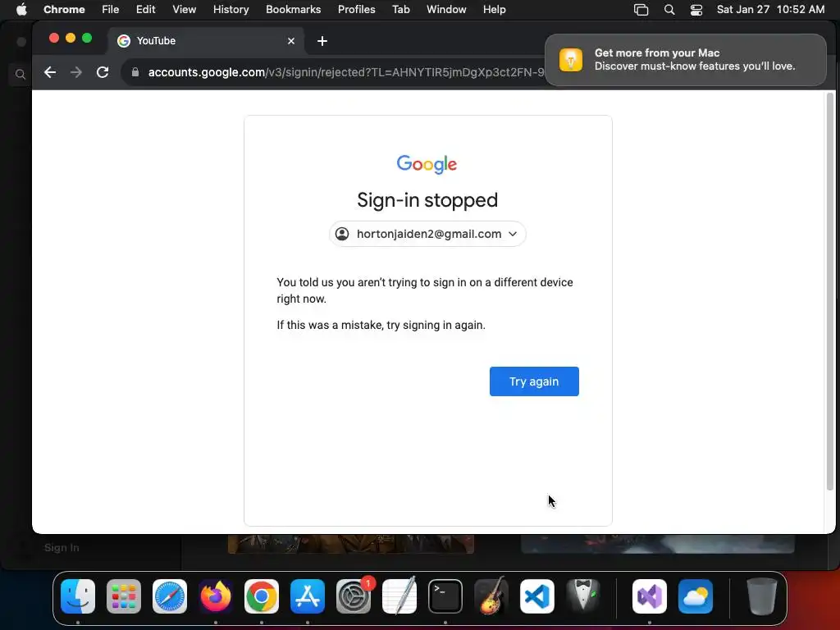Click the padlock site info icon
This screenshot has height=630, width=840.
135,72
